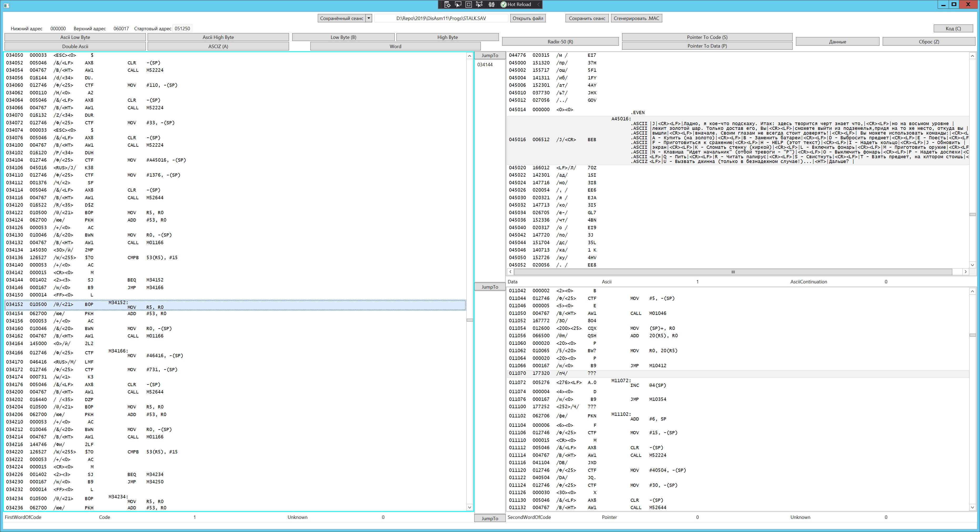Image resolution: width=980 pixels, height=532 pixels.
Task: Click scroll down arrow of left listing
Action: 469,507
